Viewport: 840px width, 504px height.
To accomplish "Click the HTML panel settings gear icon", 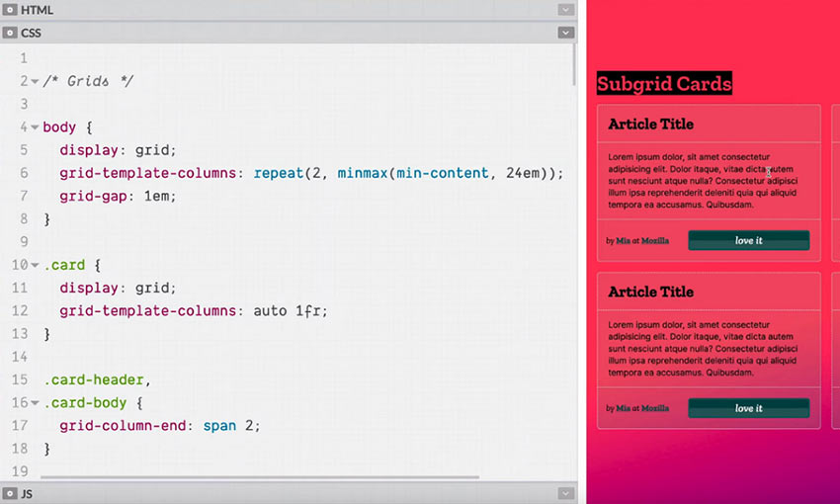I will 10,10.
